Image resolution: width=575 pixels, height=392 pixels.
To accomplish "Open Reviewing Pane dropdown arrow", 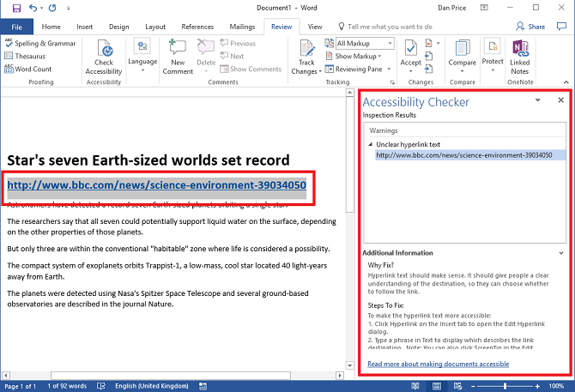I will click(389, 69).
